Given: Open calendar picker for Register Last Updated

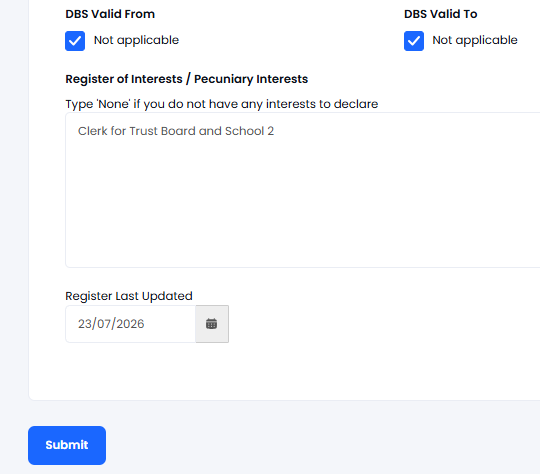Looking at the screenshot, I should tap(212, 324).
